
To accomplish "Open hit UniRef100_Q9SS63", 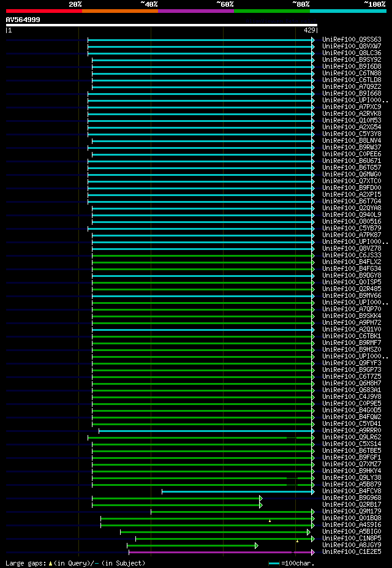I will 352,39.
